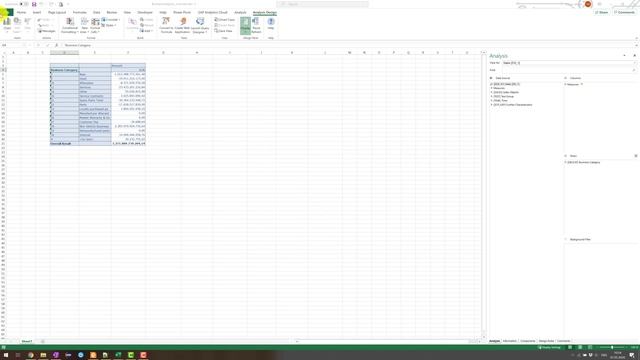The width and height of the screenshot is (640, 360).
Task: Click the New Lines ribbon icon
Action: tap(84, 25)
